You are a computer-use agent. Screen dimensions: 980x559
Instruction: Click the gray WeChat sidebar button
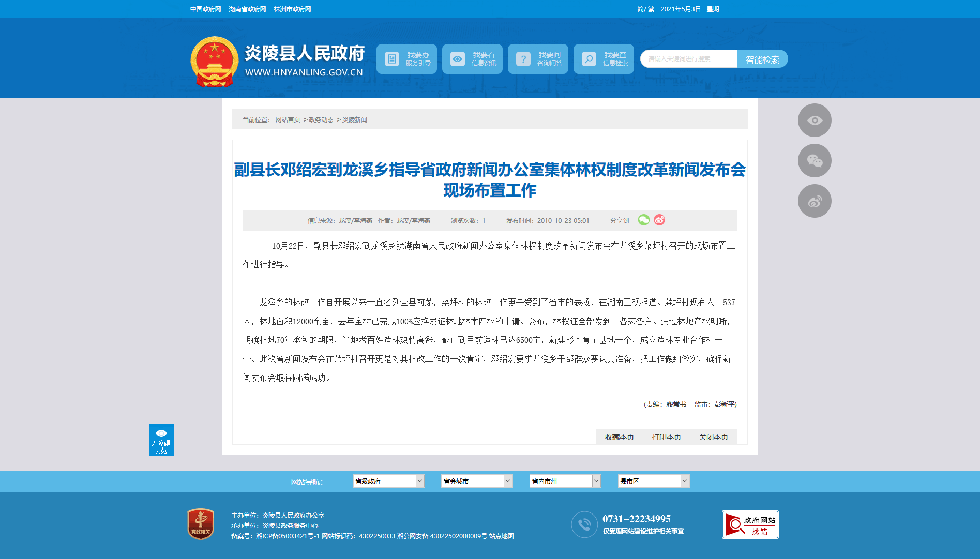815,161
